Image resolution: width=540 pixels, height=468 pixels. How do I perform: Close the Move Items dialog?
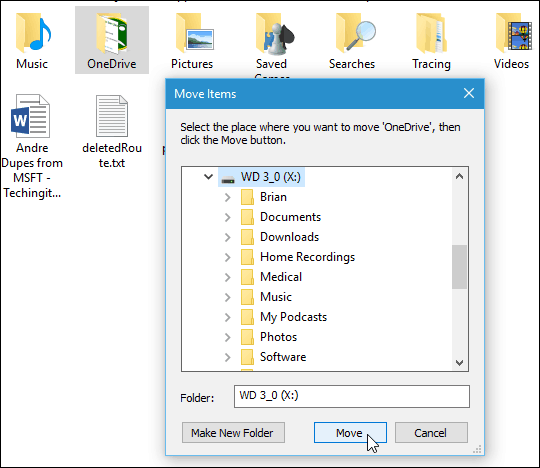(x=469, y=93)
